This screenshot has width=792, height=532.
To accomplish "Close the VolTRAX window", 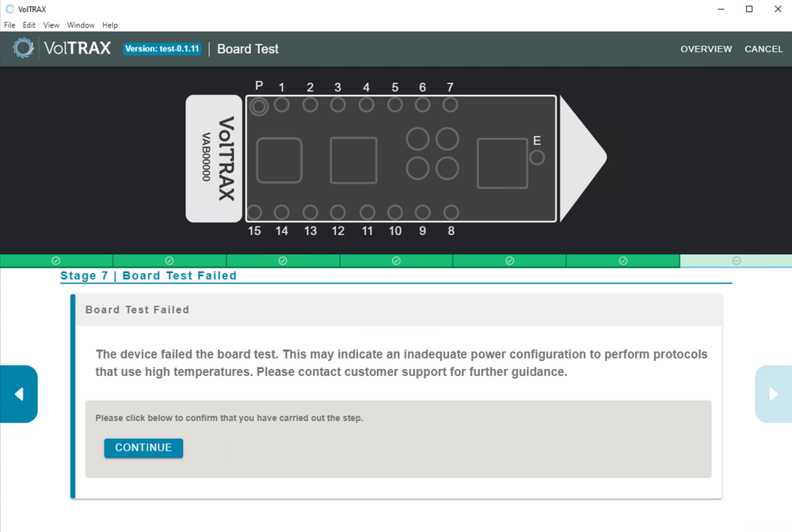I will coord(778,9).
